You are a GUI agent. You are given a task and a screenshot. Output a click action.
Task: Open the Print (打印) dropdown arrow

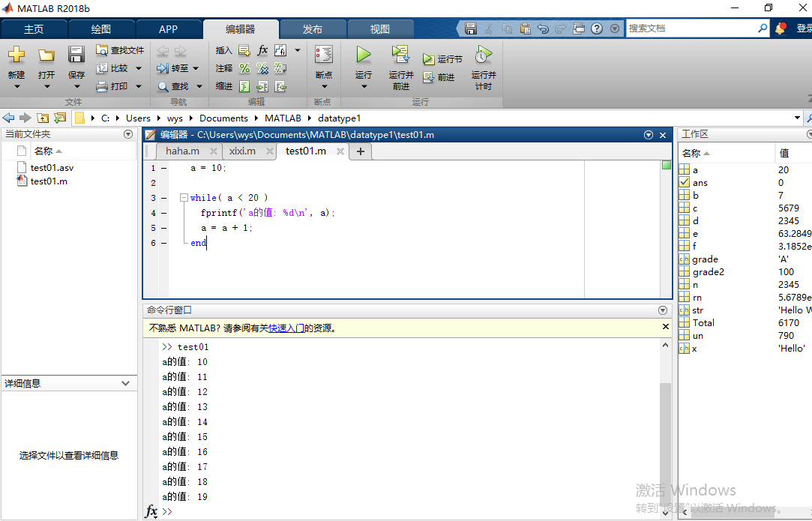(x=139, y=86)
